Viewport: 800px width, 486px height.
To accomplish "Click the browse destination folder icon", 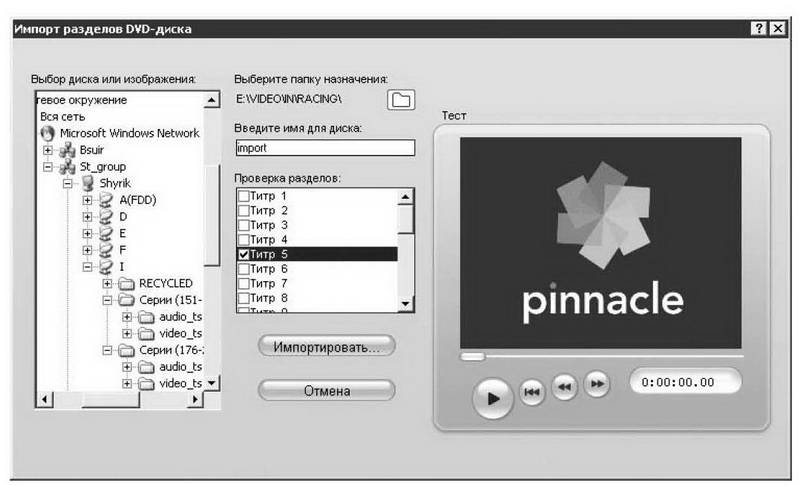I will click(x=401, y=99).
